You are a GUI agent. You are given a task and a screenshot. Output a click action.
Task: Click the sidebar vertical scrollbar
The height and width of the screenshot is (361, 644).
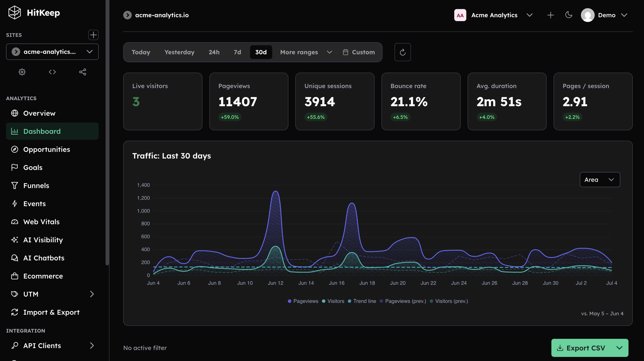(x=107, y=132)
